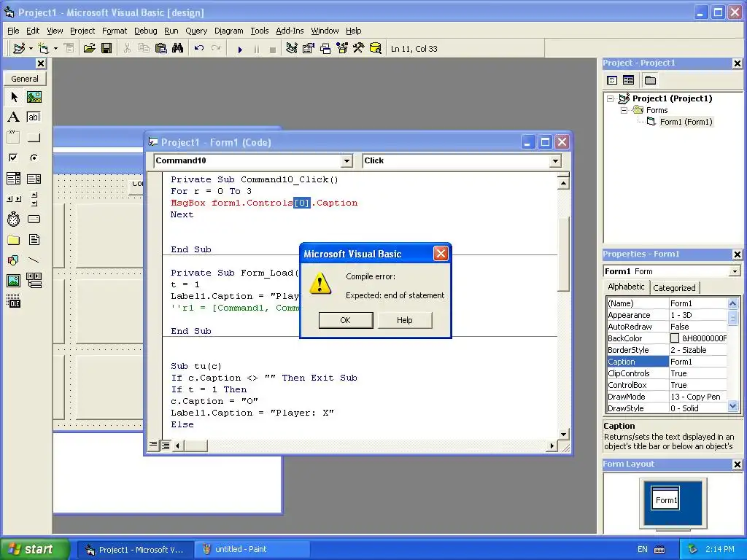
Task: Click the General tab of the toolbox
Action: click(25, 79)
